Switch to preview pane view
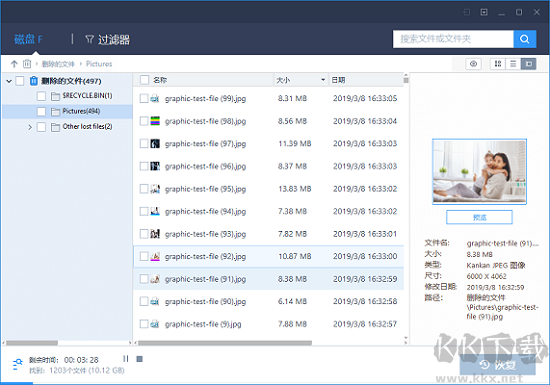The width and height of the screenshot is (550, 385). click(x=529, y=64)
